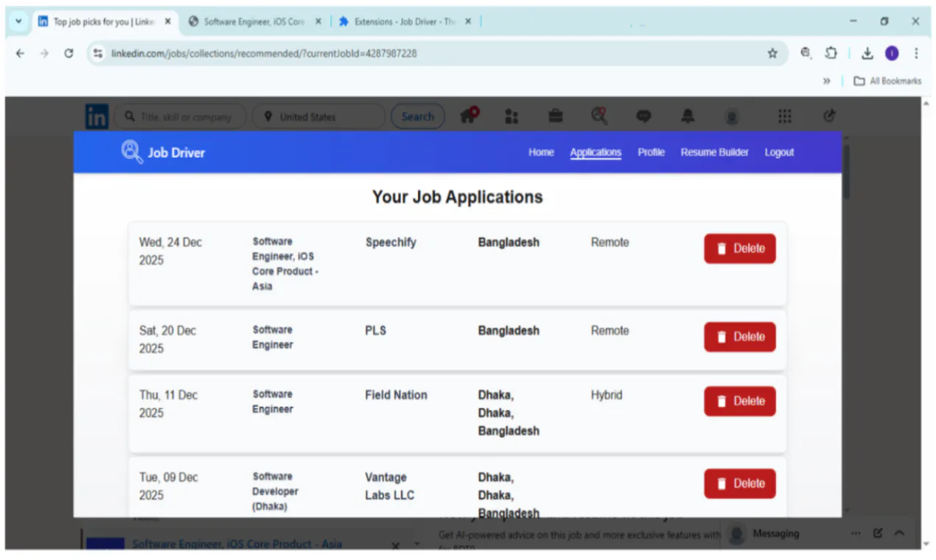Viewport: 936px width, 560px height.
Task: Open Software Engineer, iOS Core Product job link
Action: 237,545
